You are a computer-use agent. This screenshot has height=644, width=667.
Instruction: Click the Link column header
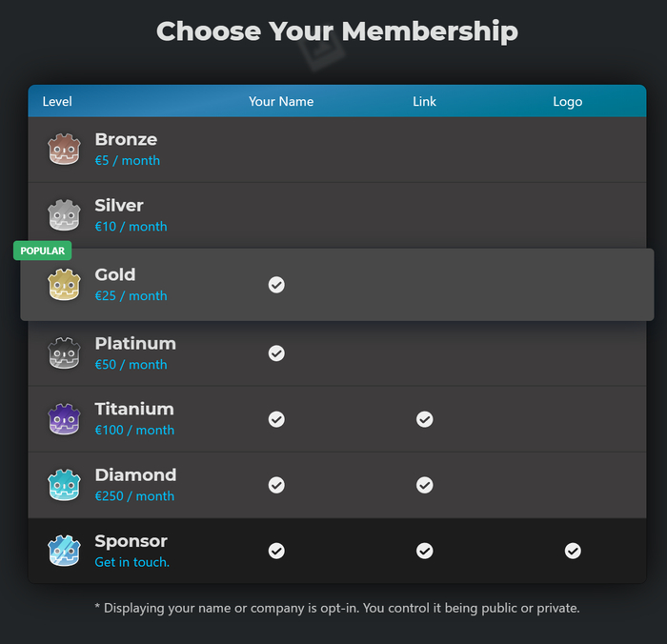coord(424,102)
